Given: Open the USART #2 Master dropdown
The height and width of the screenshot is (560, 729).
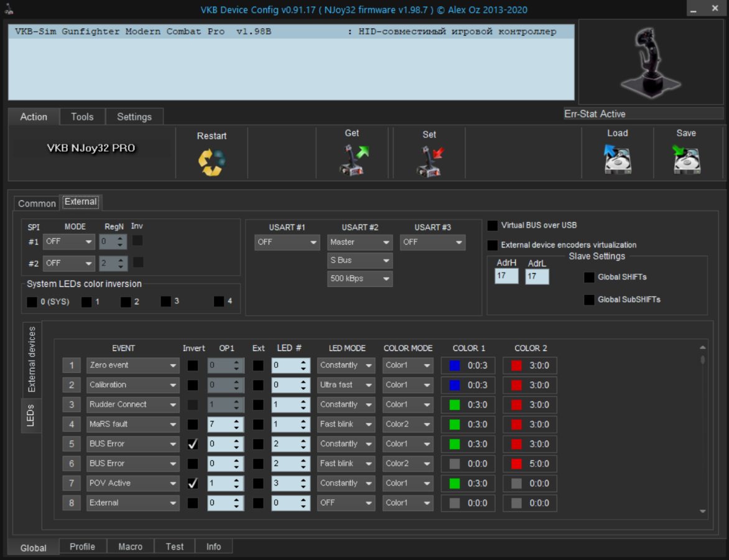Looking at the screenshot, I should coord(360,242).
